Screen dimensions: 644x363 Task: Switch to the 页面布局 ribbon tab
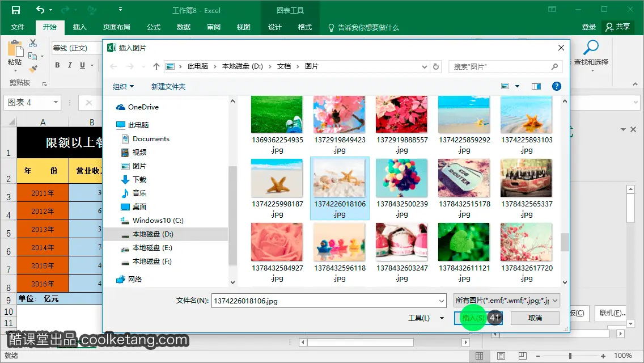click(117, 27)
